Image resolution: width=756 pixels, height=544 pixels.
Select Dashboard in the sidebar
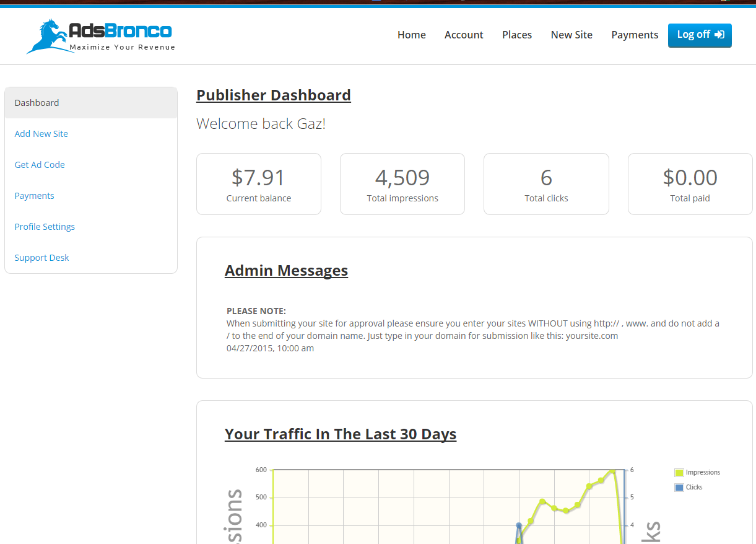[91, 103]
